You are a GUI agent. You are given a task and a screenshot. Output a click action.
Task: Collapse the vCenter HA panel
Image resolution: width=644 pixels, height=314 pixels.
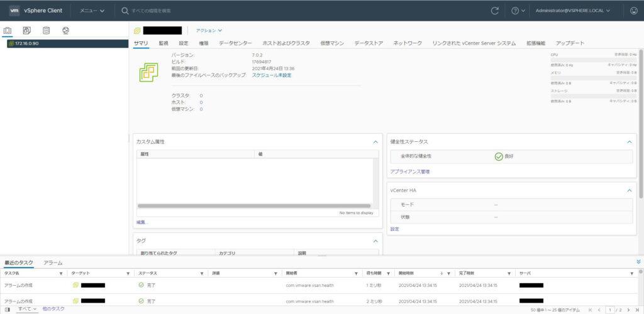click(630, 191)
